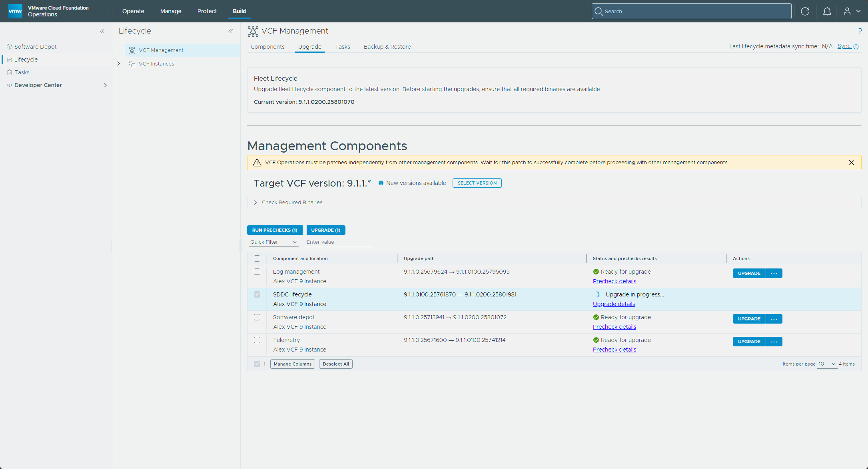This screenshot has width=868, height=469.
Task: Open the Manage top menu
Action: [171, 11]
